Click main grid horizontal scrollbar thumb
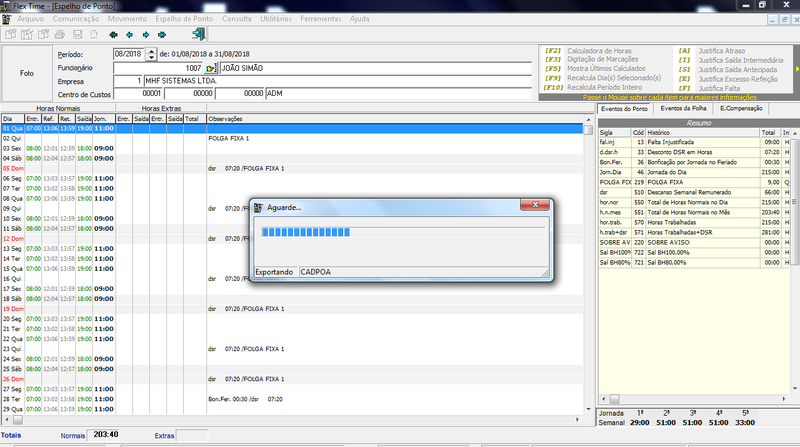This screenshot has height=447, width=800. [17, 420]
